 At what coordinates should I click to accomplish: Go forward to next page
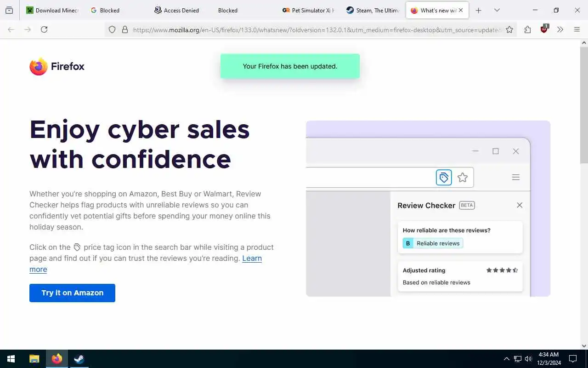(x=28, y=29)
